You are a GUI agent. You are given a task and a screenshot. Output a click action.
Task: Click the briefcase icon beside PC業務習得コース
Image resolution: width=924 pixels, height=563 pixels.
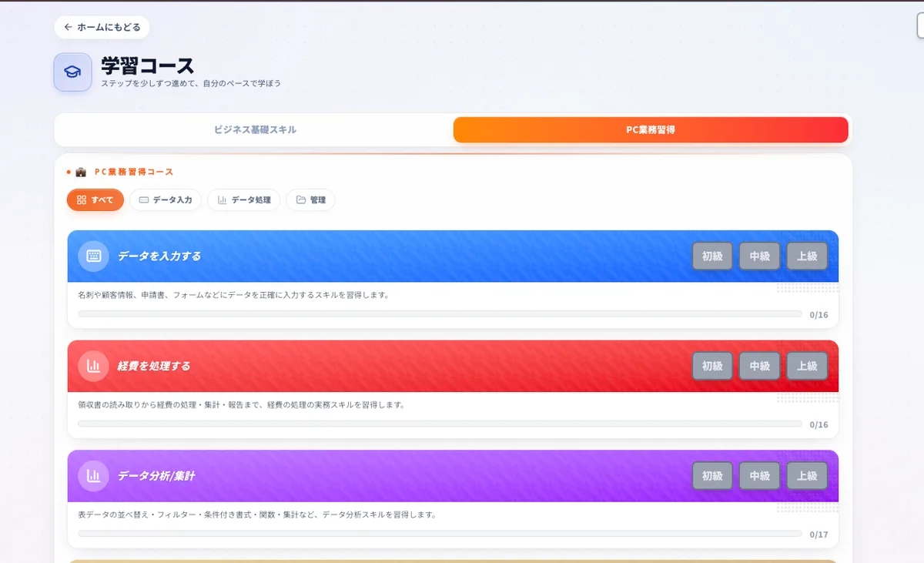[81, 172]
